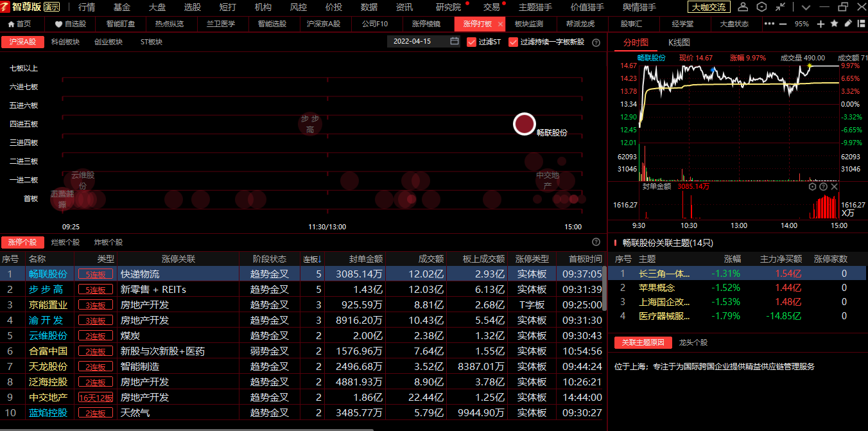Click the hexagon settings icon in title bar

click(761, 7)
